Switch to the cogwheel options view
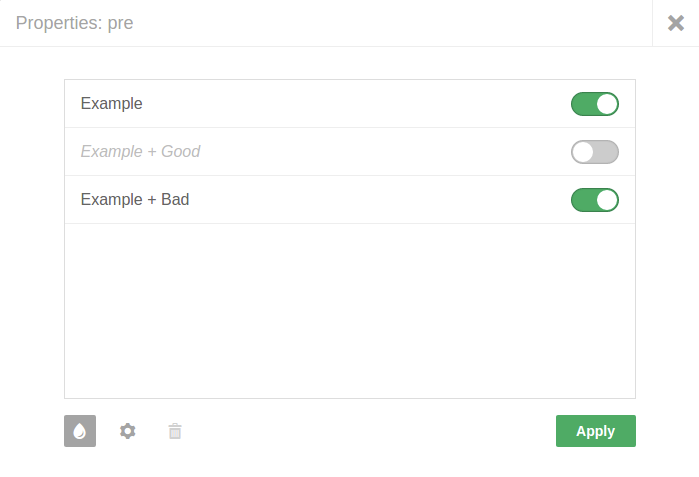 coord(127,431)
